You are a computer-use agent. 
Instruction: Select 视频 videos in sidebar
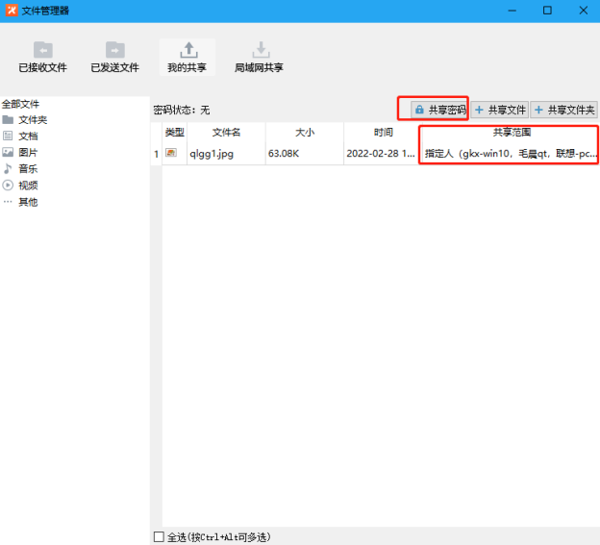28,185
